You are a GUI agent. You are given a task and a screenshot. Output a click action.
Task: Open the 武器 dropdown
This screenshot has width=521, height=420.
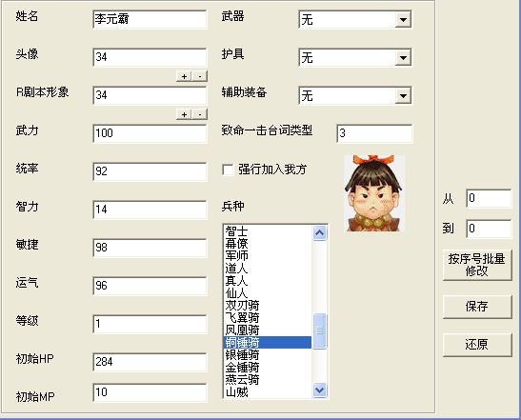[403, 20]
